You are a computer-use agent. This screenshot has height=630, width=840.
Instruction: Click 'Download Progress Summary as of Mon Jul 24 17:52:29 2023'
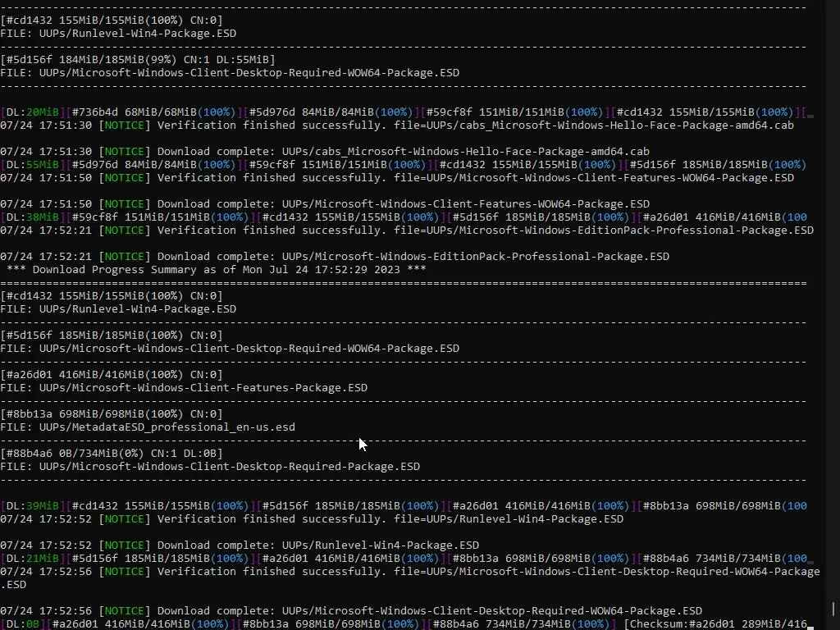(x=216, y=269)
